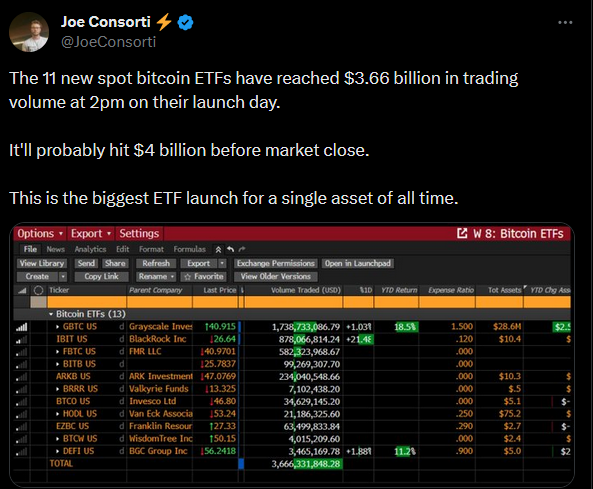Open the Create dropdown arrow

point(63,276)
